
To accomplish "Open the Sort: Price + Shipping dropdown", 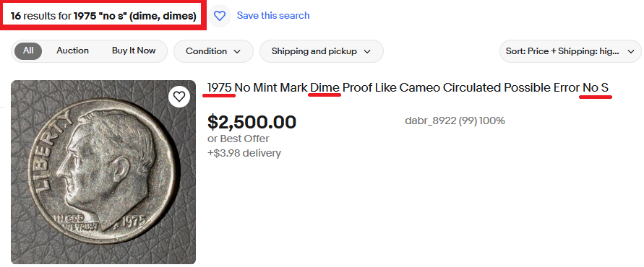I will click(570, 51).
